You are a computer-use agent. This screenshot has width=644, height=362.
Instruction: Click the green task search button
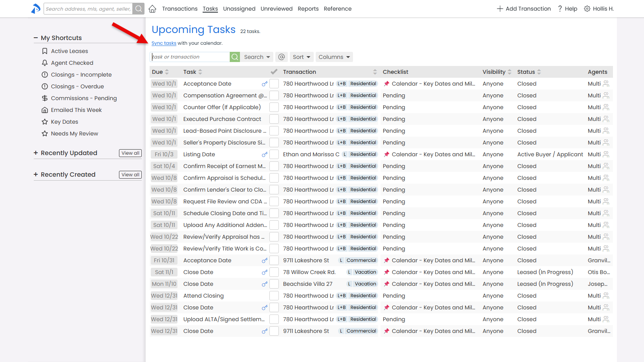(235, 57)
